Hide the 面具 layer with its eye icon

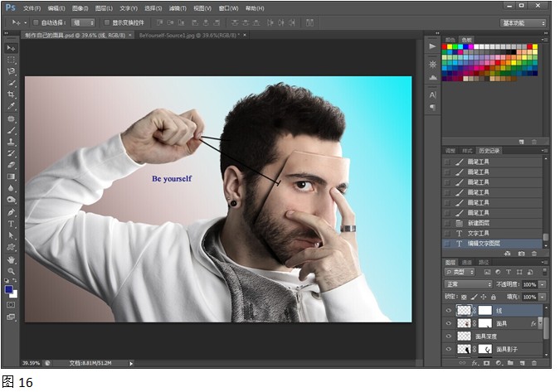click(449, 323)
